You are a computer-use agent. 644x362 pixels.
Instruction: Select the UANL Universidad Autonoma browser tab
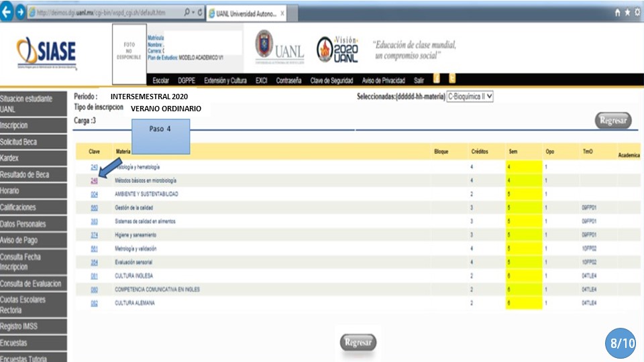click(246, 13)
